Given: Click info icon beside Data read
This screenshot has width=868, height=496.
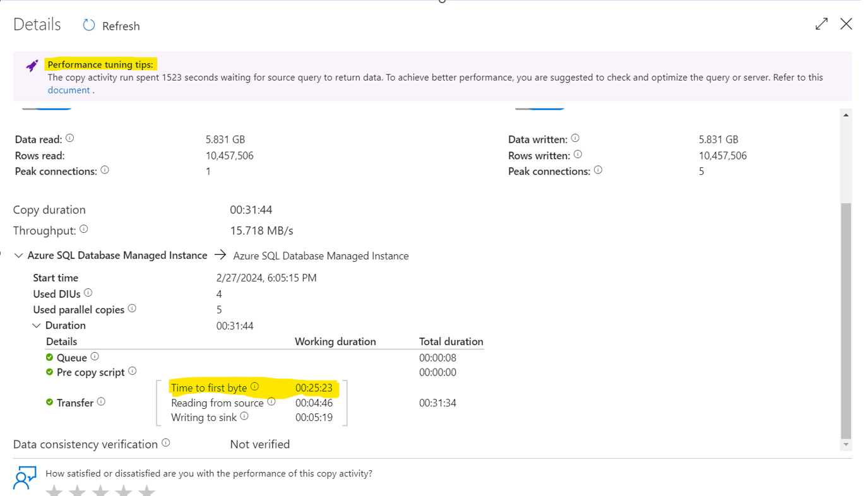Looking at the screenshot, I should coord(70,138).
